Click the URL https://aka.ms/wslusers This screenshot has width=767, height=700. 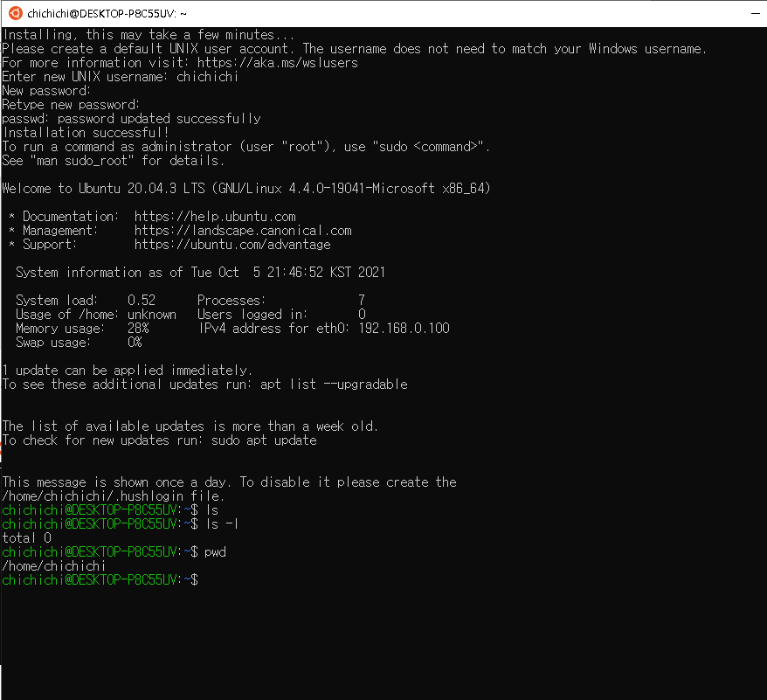coord(277,63)
